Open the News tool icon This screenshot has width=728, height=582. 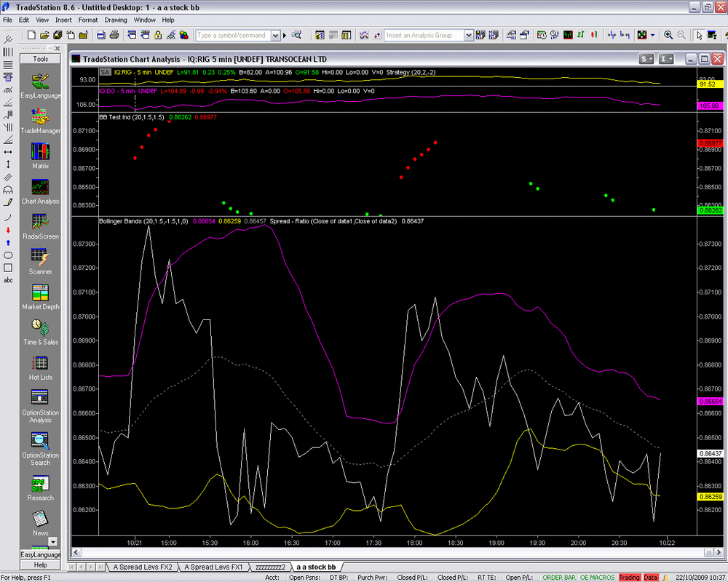pos(40,523)
